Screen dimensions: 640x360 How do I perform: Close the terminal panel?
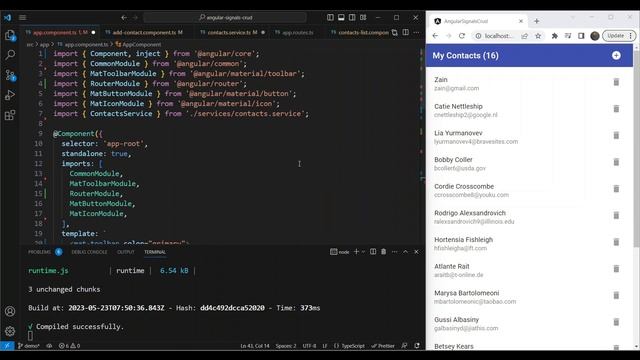click(416, 252)
